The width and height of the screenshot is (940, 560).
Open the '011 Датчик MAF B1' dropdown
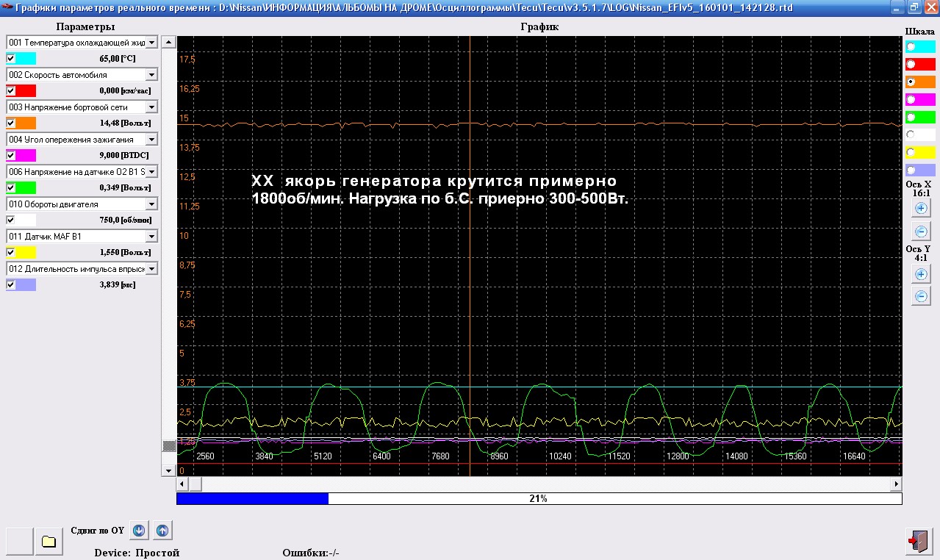(151, 237)
